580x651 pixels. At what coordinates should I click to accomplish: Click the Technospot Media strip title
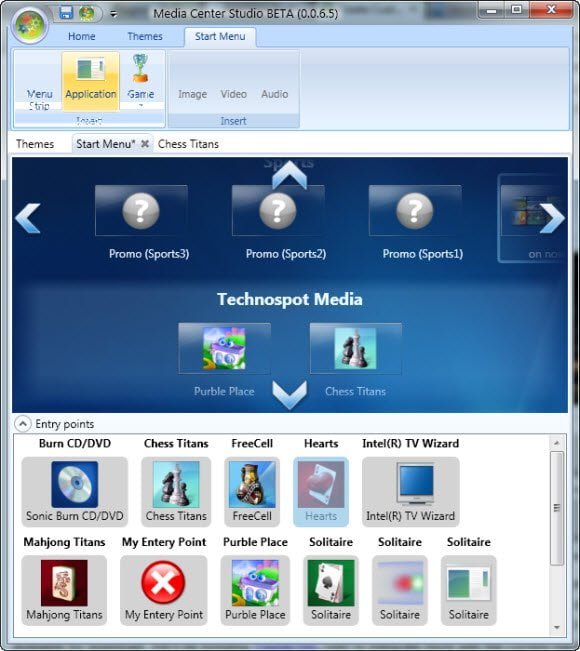290,299
